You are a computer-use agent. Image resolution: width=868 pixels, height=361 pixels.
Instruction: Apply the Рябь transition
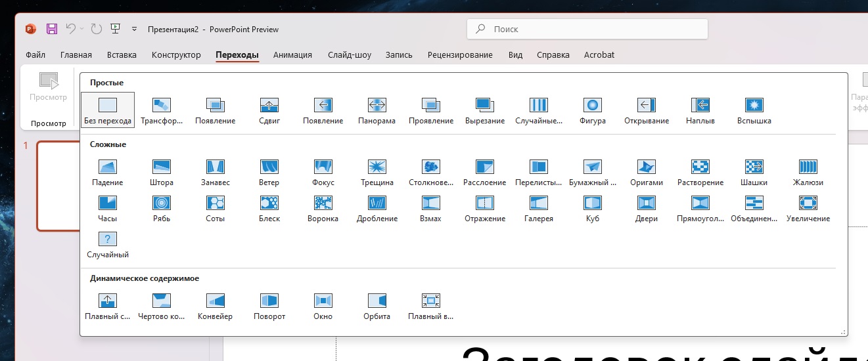coord(162,207)
